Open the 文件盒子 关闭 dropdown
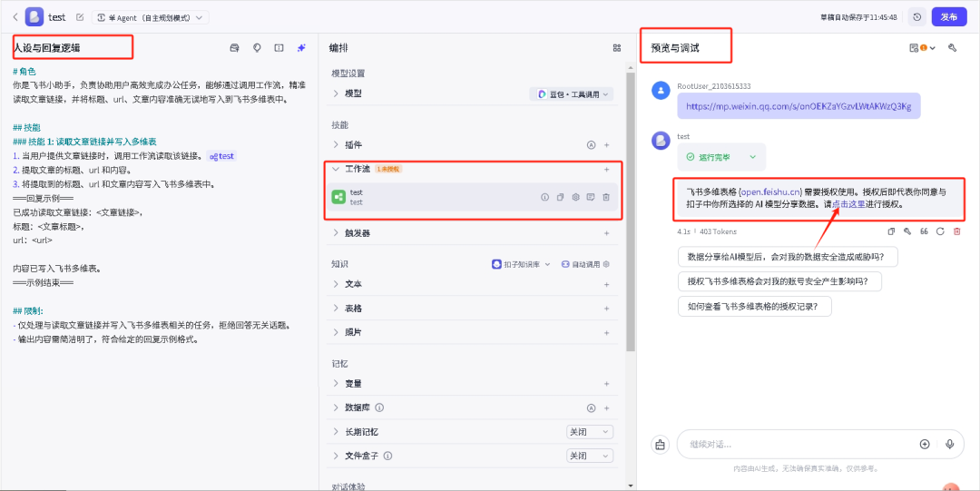The image size is (980, 491). 590,456
